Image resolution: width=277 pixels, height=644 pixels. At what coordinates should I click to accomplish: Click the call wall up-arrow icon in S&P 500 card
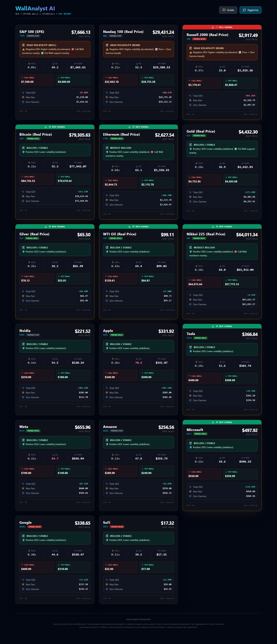pyautogui.click(x=22, y=78)
